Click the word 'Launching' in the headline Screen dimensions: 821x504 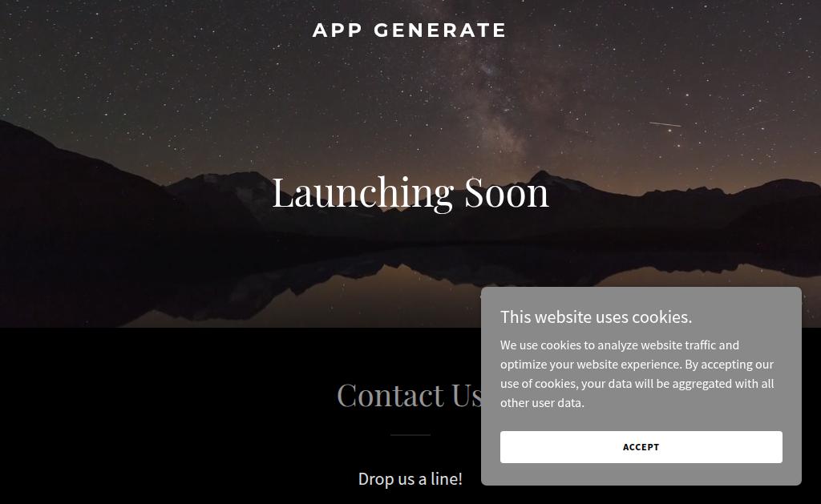(362, 193)
